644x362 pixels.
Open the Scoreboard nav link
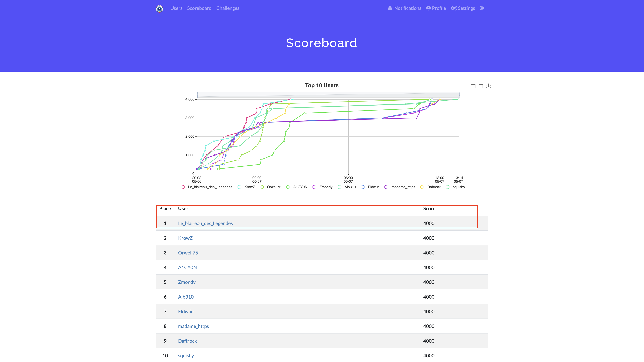[x=199, y=8]
